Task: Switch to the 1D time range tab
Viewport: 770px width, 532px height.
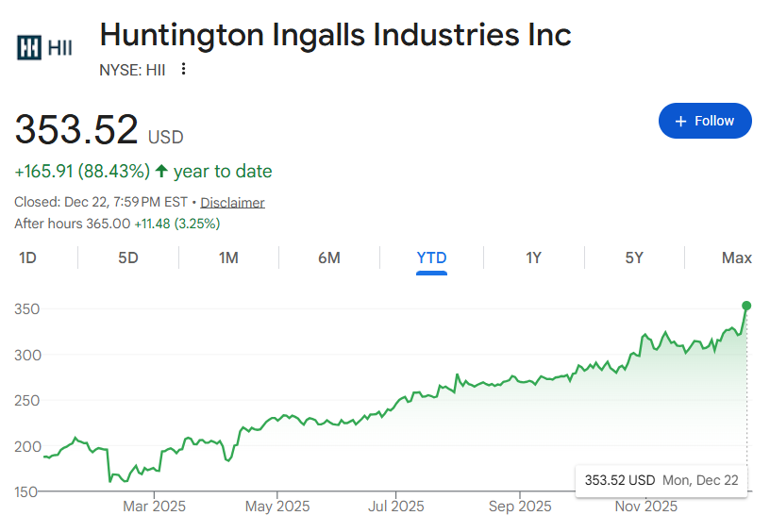Action: pyautogui.click(x=28, y=258)
